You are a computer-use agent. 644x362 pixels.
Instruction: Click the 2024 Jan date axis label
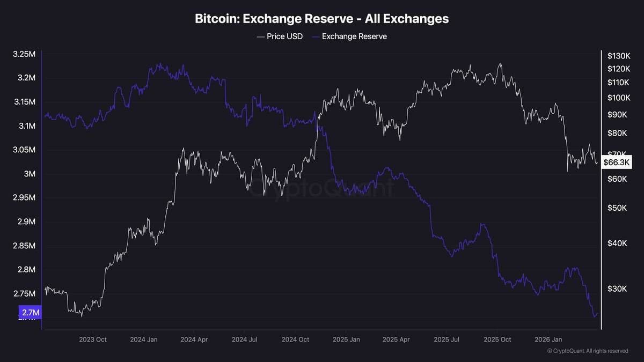(x=144, y=339)
